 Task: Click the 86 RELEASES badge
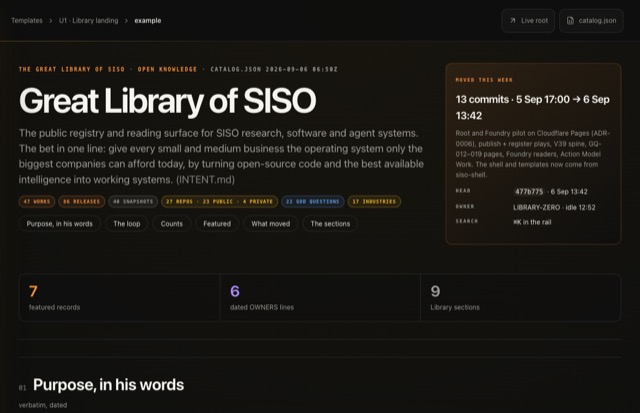point(82,202)
